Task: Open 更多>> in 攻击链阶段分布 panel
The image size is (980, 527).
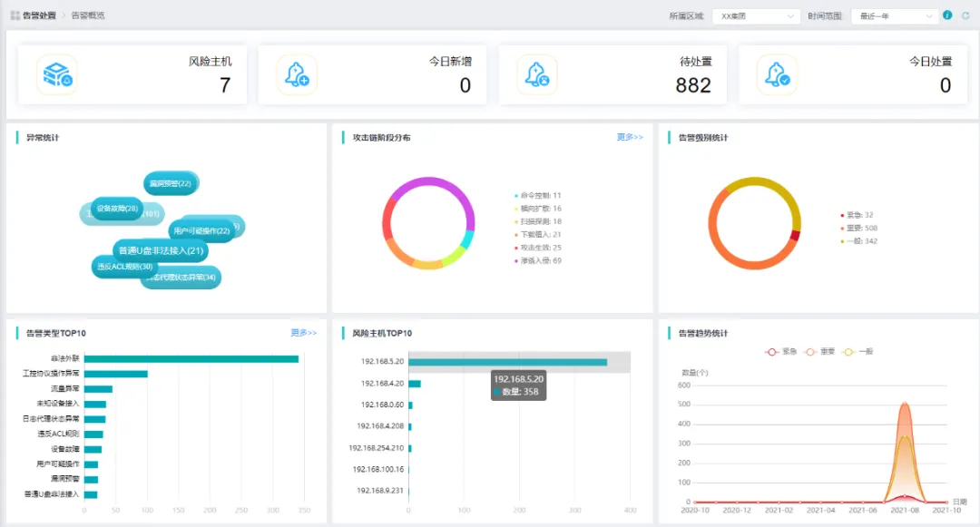Action: (630, 137)
